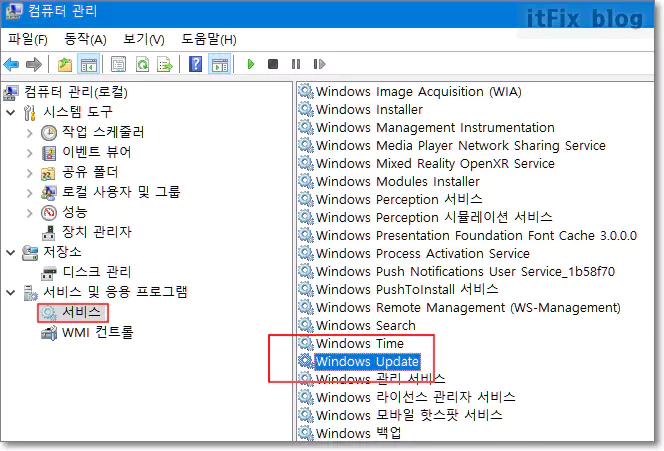Click the Forward arrow toolbar icon
664x451 pixels.
click(34, 64)
